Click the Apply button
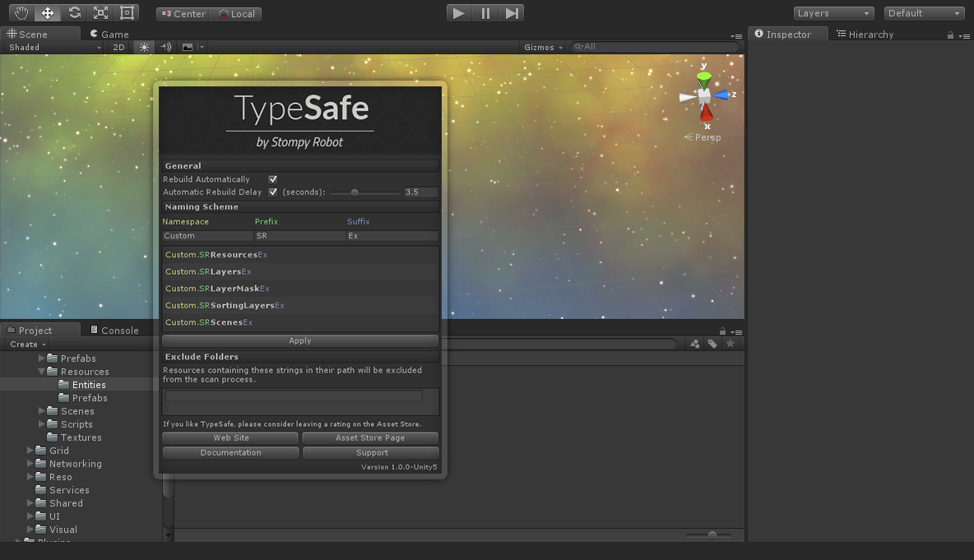974x560 pixels. [x=300, y=340]
